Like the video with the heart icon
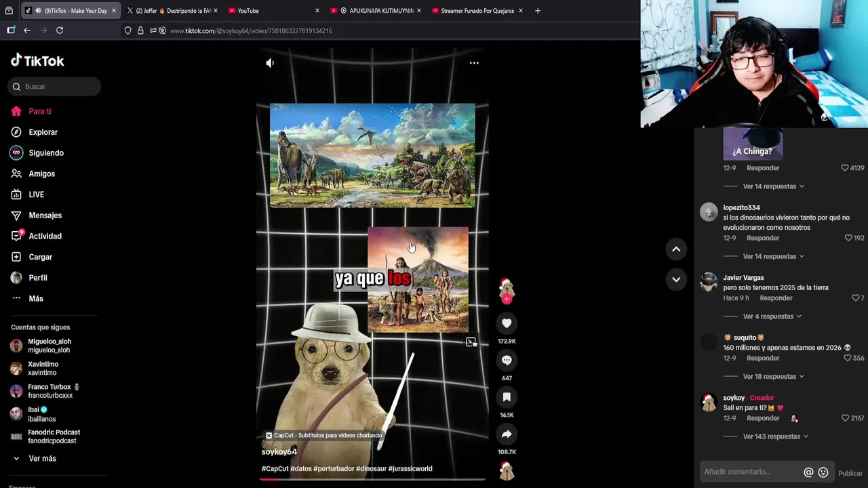Viewport: 868px width, 488px height. point(507,323)
